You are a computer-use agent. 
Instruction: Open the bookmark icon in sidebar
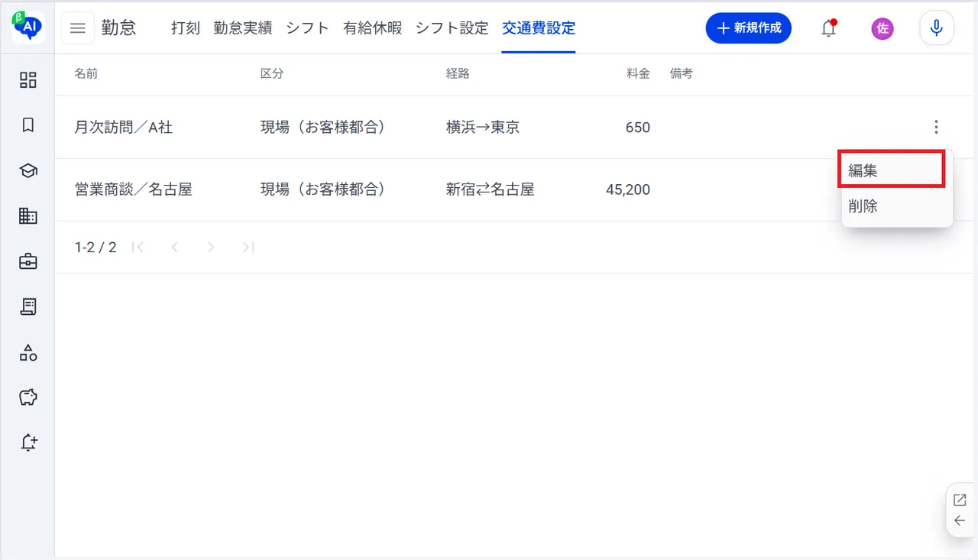point(28,125)
